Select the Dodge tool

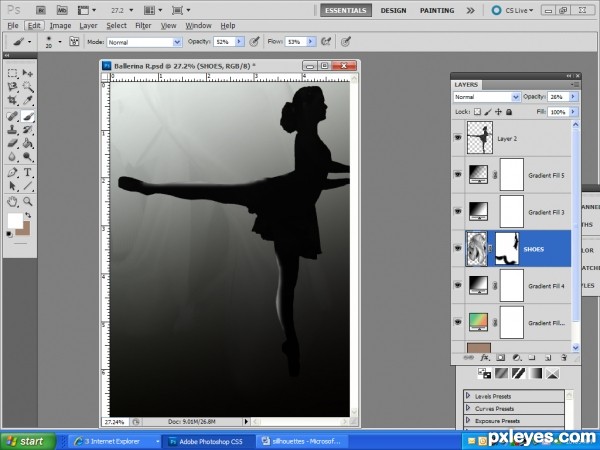pos(28,157)
